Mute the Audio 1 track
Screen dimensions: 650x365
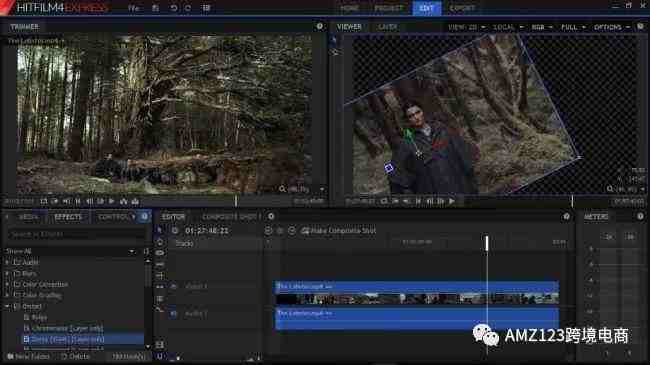coord(174,314)
